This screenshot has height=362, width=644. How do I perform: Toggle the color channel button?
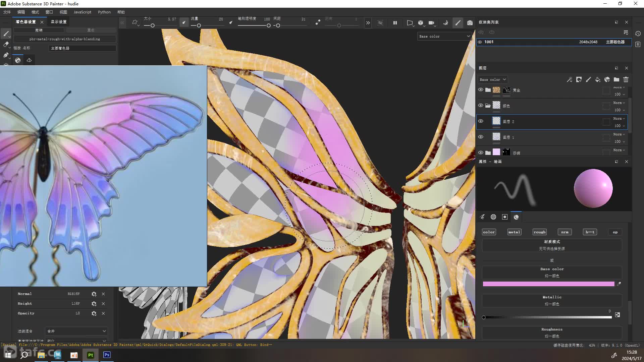pos(489,232)
